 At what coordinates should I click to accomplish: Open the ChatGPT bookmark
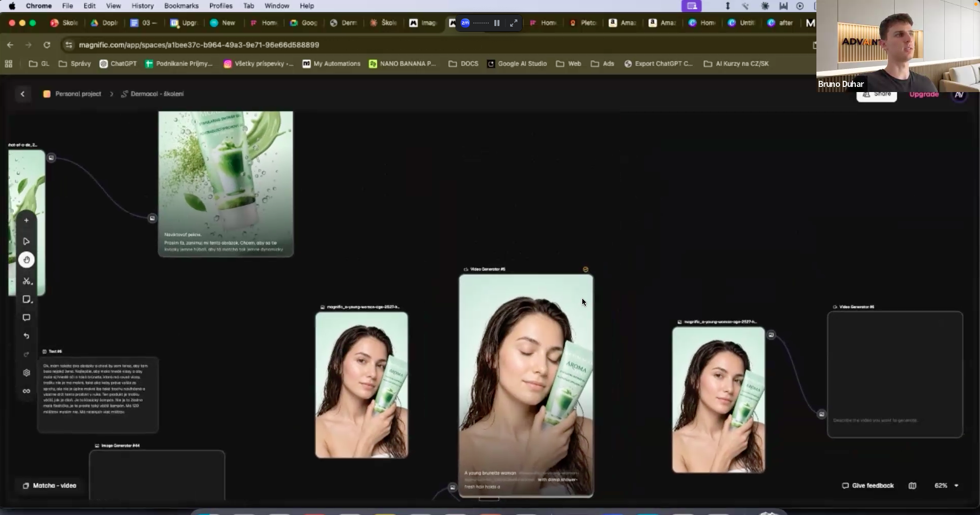point(118,64)
